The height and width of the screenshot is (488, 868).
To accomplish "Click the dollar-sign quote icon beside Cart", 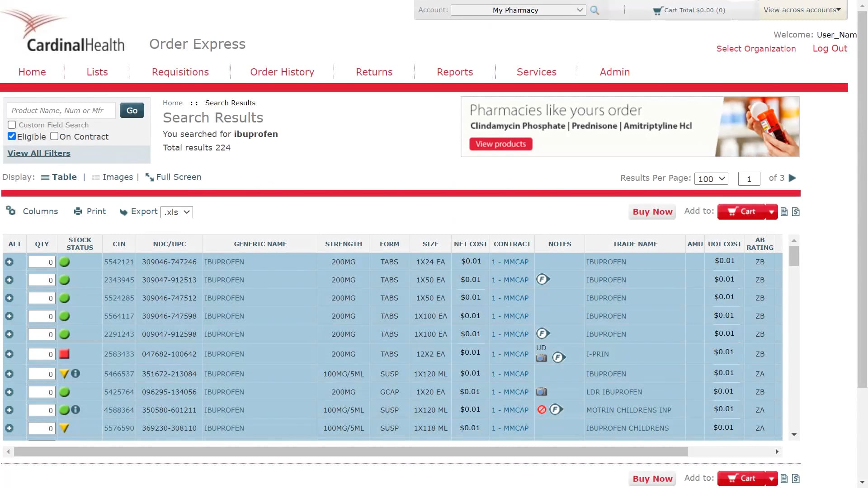I will tap(796, 211).
